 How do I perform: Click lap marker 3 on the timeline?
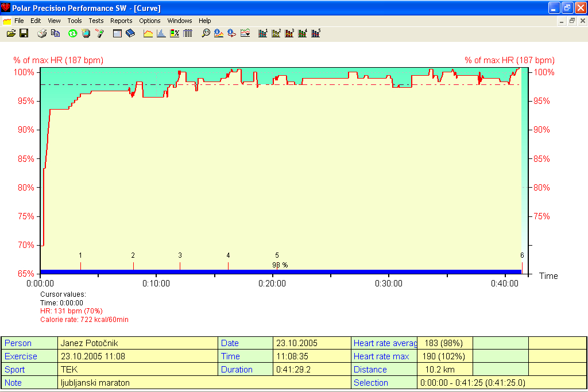pyautogui.click(x=180, y=262)
